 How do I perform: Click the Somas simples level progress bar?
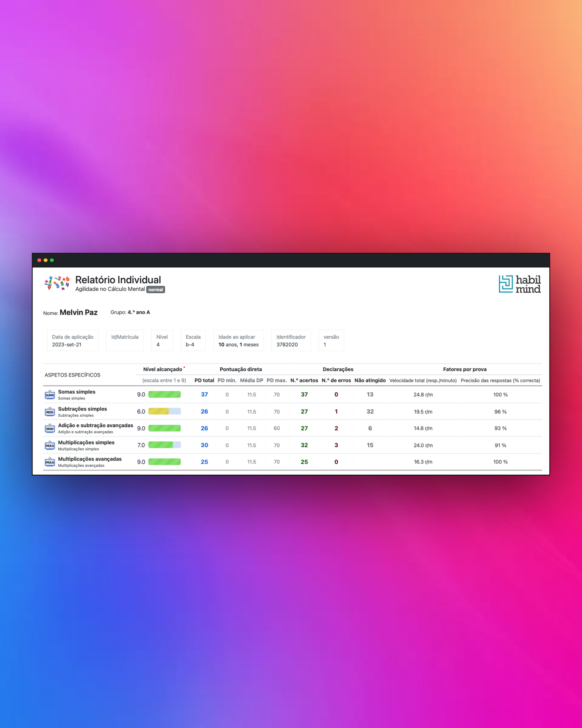pyautogui.click(x=164, y=394)
